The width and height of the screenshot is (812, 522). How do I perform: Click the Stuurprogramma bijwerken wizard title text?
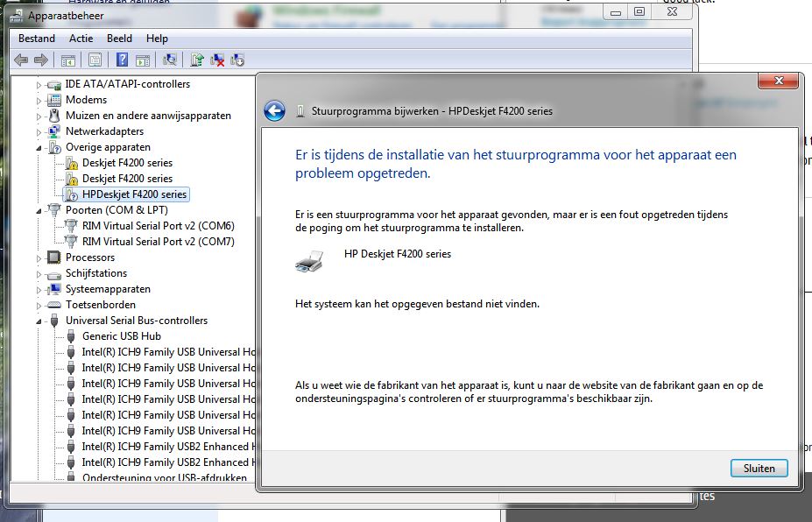coord(432,111)
